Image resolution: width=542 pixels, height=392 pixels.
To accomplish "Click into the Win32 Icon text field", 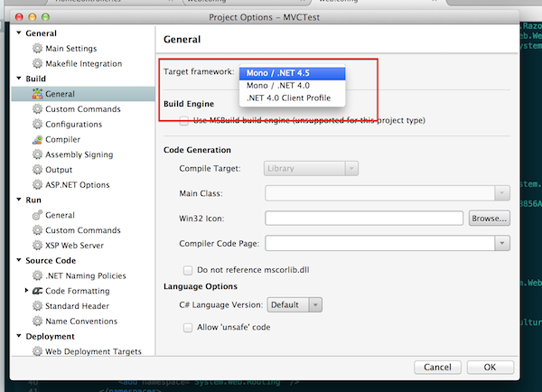I will point(364,219).
